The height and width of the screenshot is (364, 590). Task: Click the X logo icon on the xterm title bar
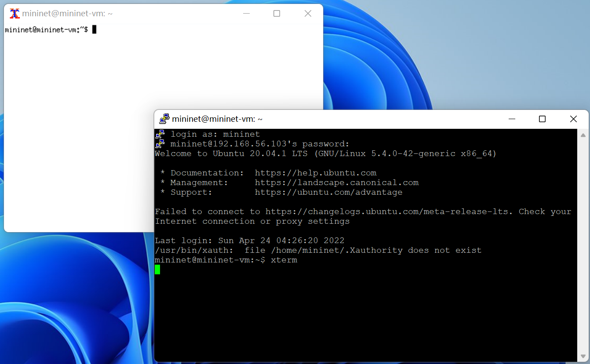tap(15, 13)
